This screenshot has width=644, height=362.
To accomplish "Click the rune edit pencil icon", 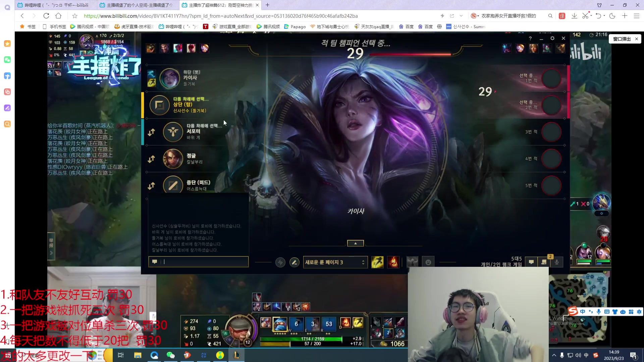I will pos(294,262).
